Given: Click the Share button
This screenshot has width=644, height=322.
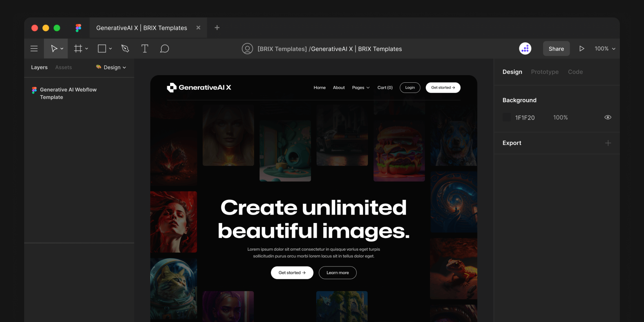Looking at the screenshot, I should 556,48.
